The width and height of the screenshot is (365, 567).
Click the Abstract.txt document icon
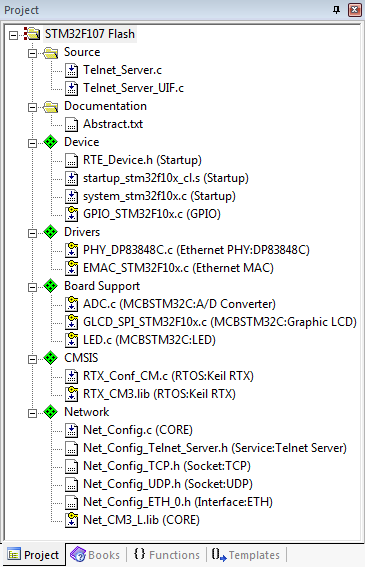point(72,124)
